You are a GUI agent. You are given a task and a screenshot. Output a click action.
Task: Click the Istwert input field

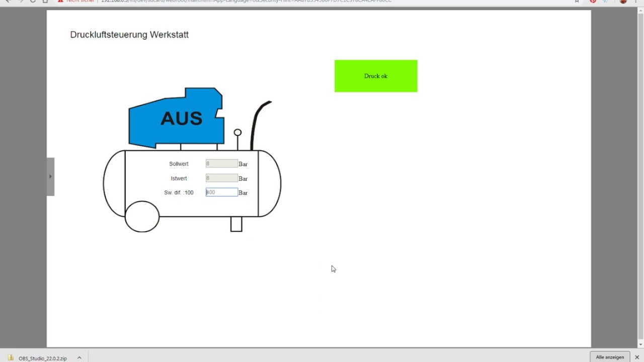[222, 178]
